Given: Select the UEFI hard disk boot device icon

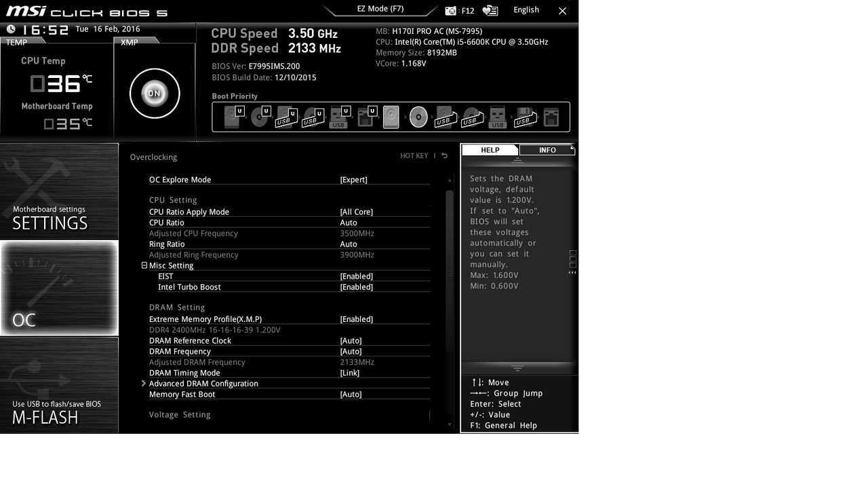Looking at the screenshot, I should click(x=233, y=117).
